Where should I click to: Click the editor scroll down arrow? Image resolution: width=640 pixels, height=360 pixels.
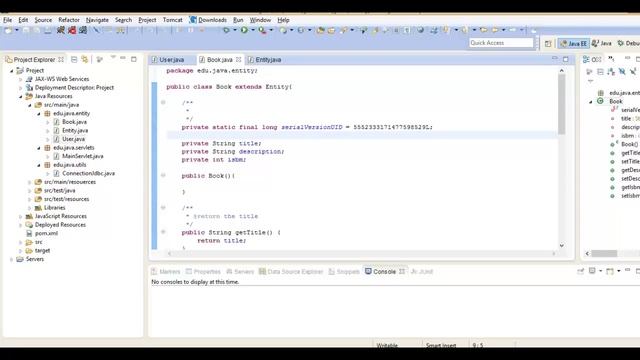pyautogui.click(x=562, y=245)
